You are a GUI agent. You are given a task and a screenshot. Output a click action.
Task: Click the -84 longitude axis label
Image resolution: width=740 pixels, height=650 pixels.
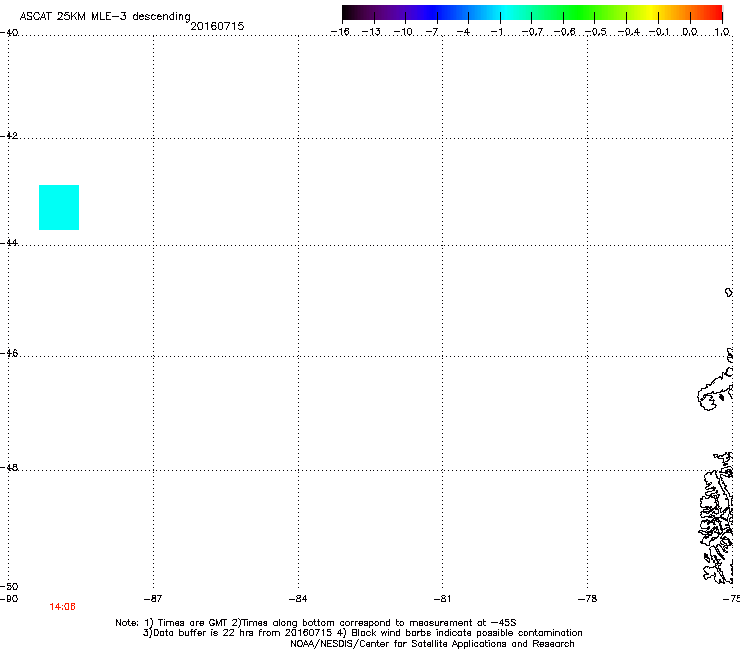[298, 599]
